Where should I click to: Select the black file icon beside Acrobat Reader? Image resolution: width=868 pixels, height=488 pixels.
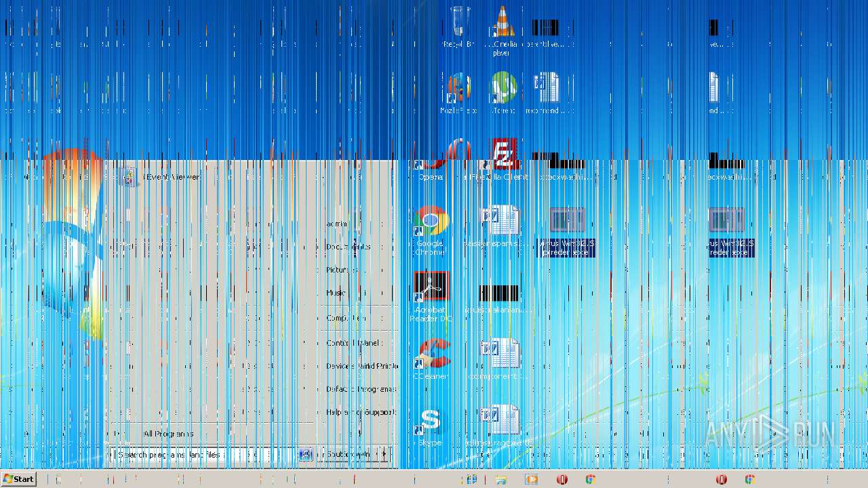click(500, 293)
